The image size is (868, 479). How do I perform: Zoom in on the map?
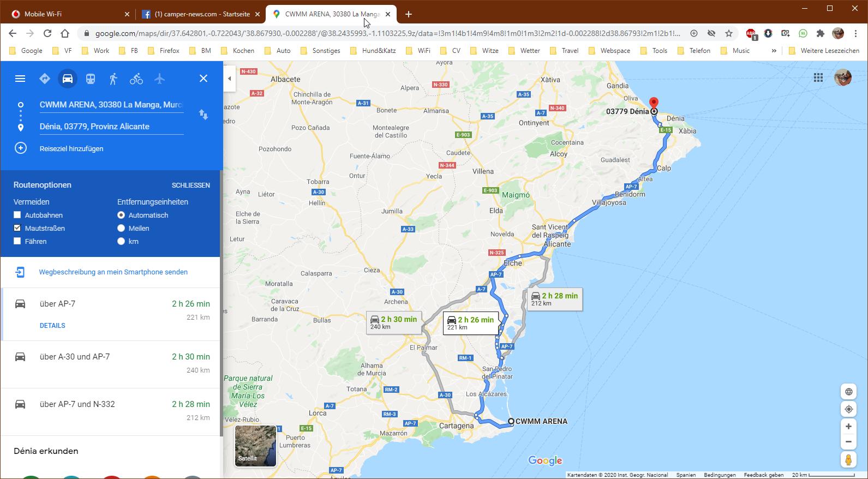point(848,427)
